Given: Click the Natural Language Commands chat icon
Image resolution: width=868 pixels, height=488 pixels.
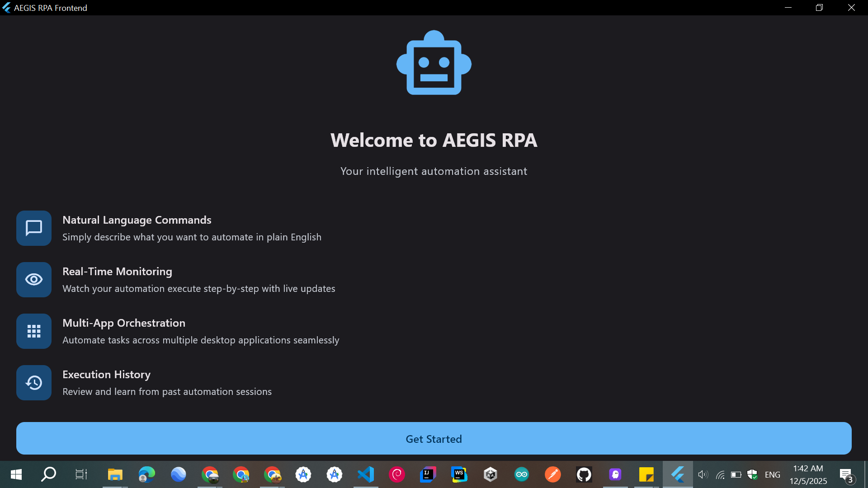Looking at the screenshot, I should pos(34,228).
